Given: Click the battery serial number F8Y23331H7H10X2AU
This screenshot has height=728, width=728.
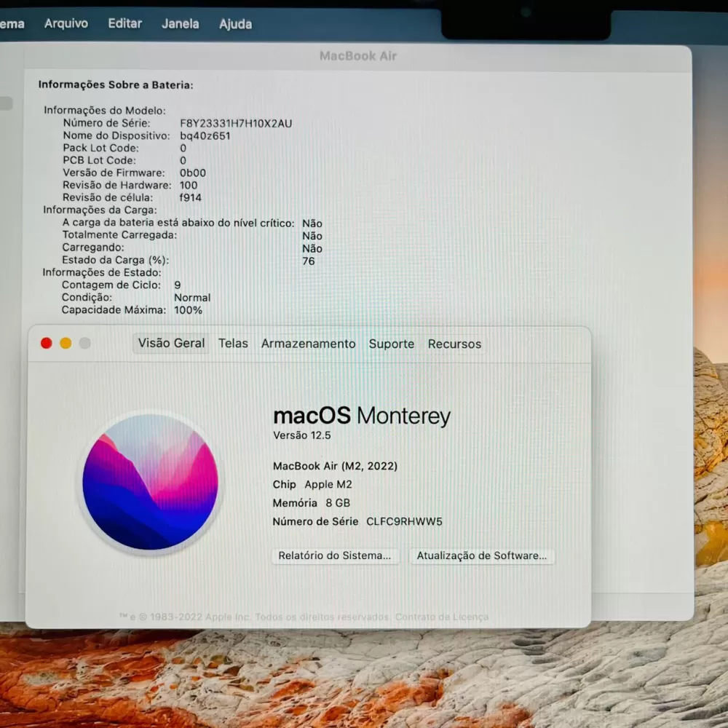Looking at the screenshot, I should pyautogui.click(x=236, y=124).
